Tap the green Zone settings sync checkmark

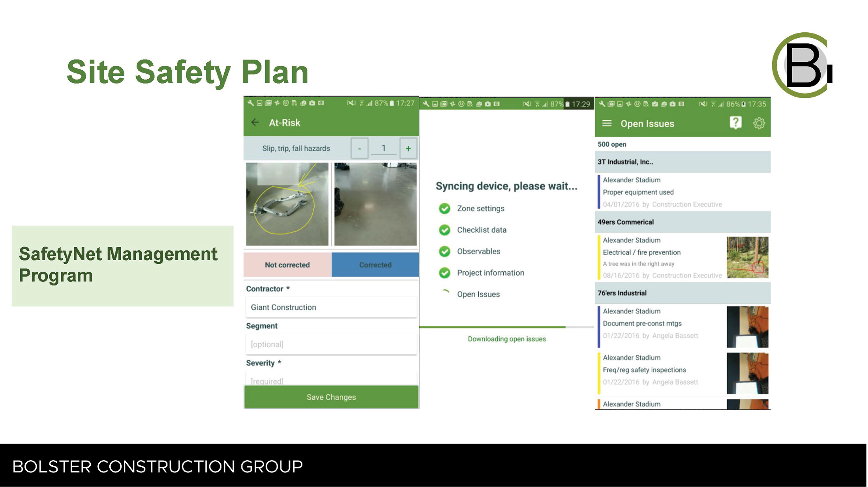click(444, 208)
